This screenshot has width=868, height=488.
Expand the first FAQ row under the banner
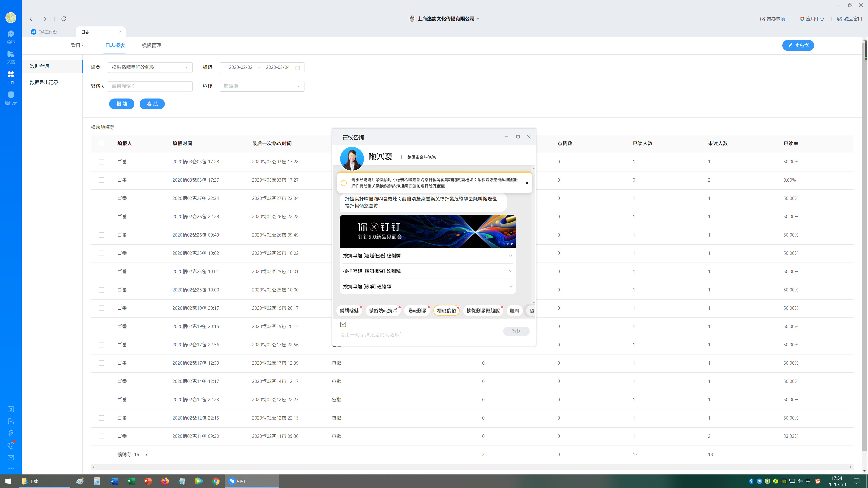click(428, 256)
